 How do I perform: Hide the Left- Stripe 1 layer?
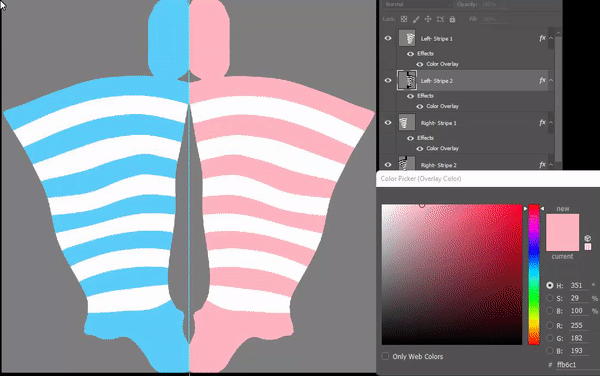tap(388, 38)
